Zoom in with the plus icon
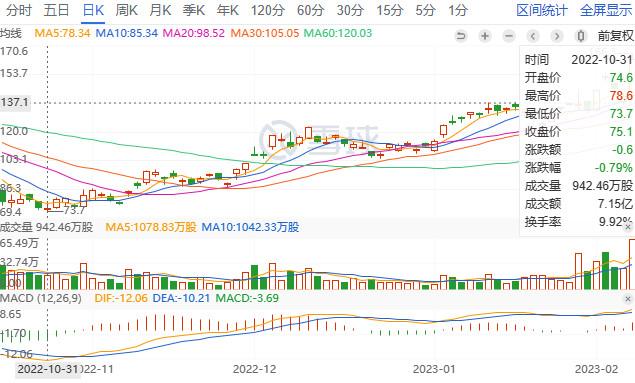Screen dimensions: 635x383 coord(485,36)
